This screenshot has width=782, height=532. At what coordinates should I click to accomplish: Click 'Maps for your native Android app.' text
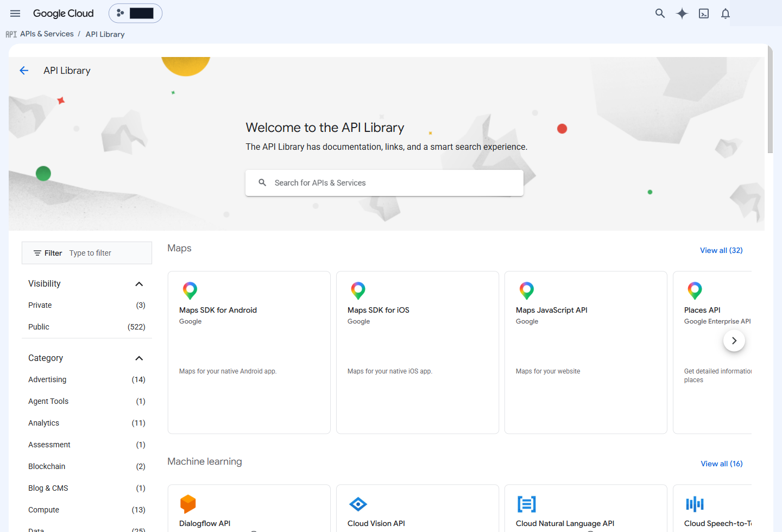[x=228, y=371]
